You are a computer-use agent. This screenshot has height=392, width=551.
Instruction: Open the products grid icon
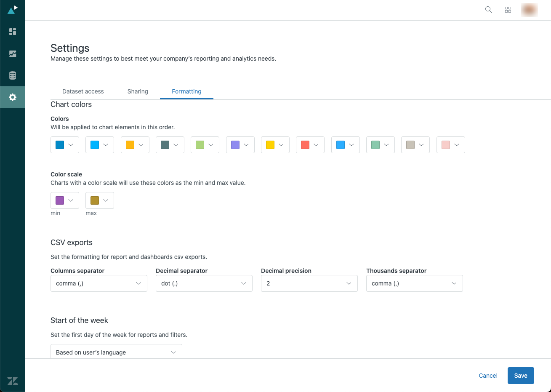tap(508, 10)
